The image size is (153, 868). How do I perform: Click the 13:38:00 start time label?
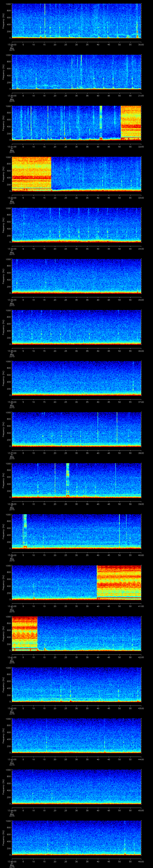[12, 504]
